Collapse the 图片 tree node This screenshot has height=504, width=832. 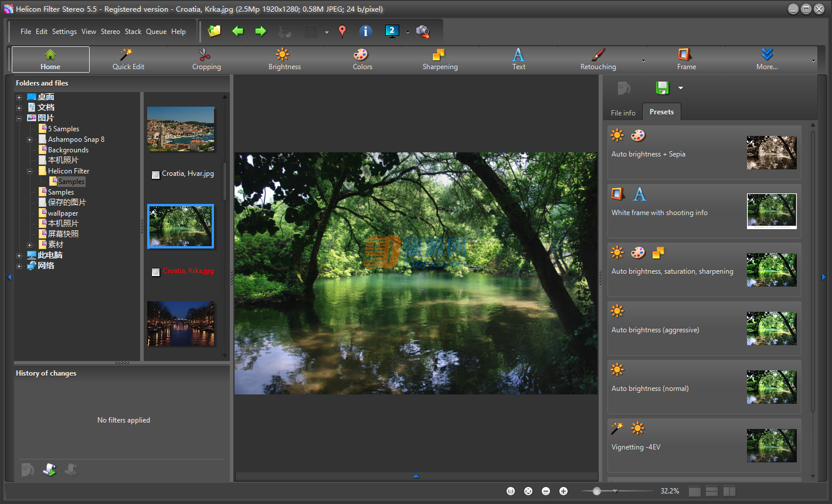click(19, 118)
